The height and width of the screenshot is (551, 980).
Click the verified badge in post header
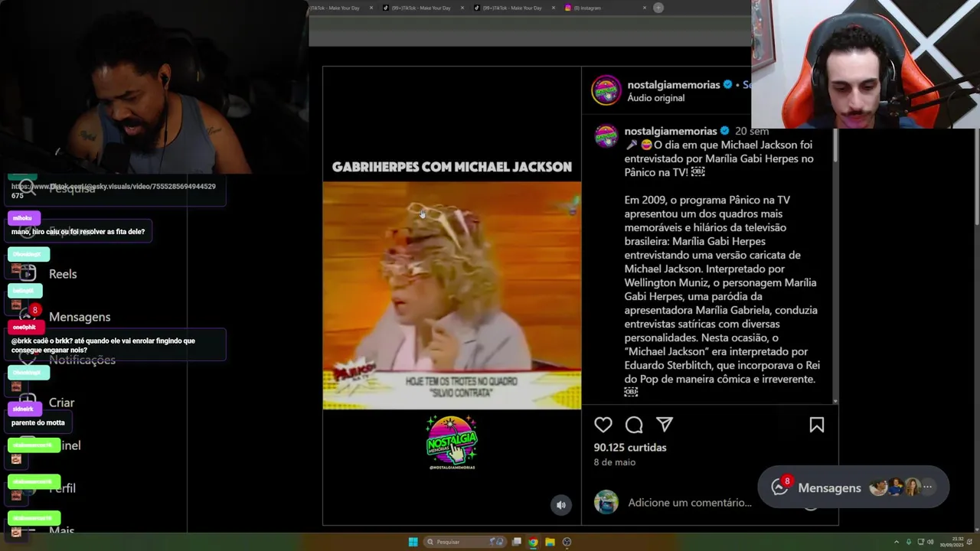point(728,84)
